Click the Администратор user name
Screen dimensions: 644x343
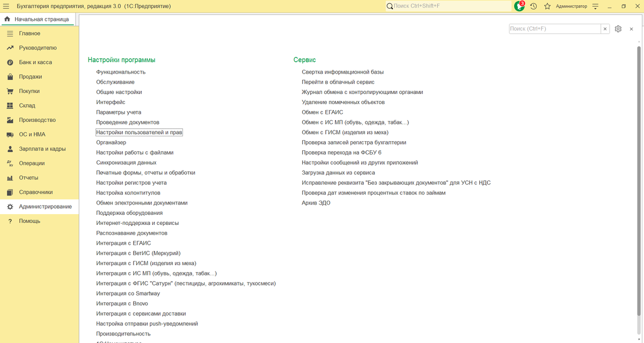pos(571,6)
